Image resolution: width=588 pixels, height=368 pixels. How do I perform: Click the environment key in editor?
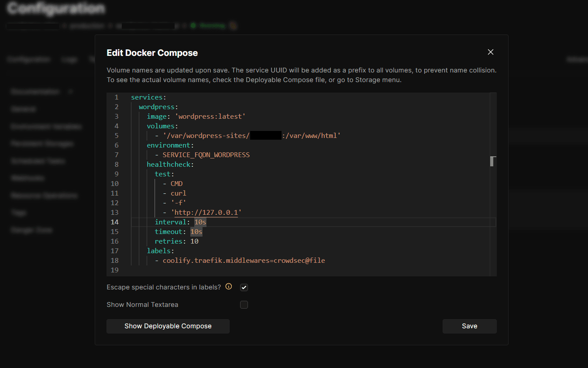click(168, 145)
